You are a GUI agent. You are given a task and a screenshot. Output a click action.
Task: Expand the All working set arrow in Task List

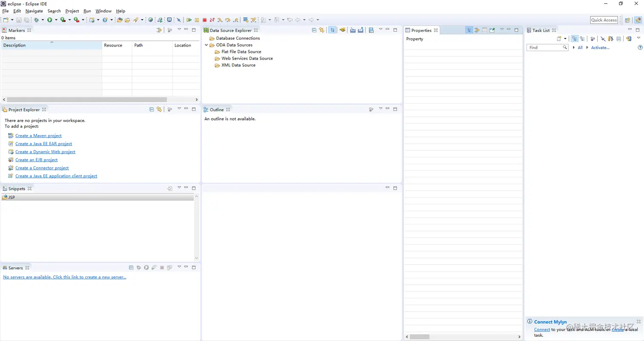coord(574,47)
